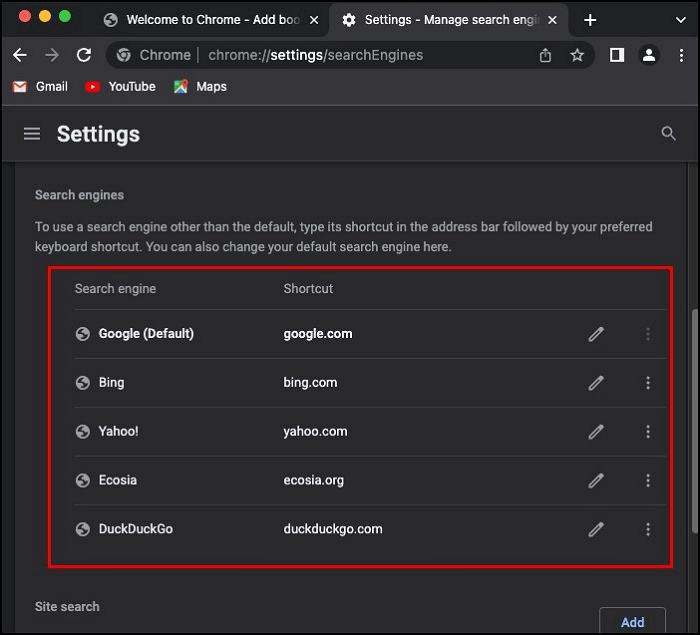Viewport: 700px width, 635px height.
Task: Bookmark this page with star icon
Action: click(577, 56)
